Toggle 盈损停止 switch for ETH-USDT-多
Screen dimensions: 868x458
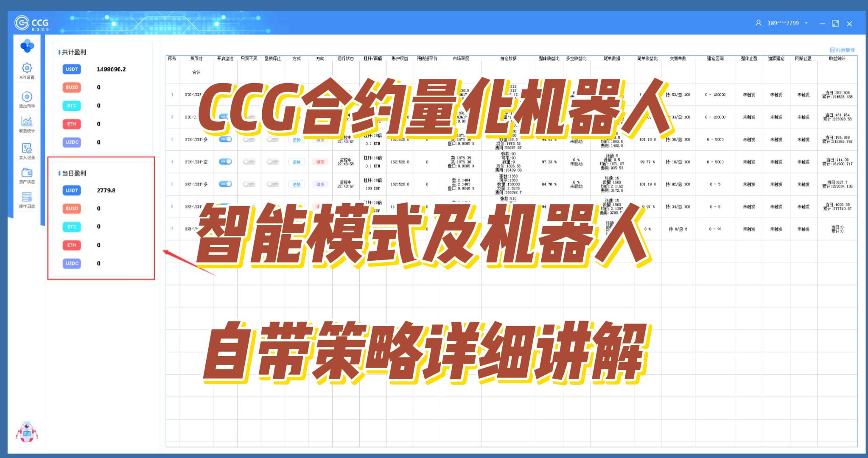(x=273, y=139)
